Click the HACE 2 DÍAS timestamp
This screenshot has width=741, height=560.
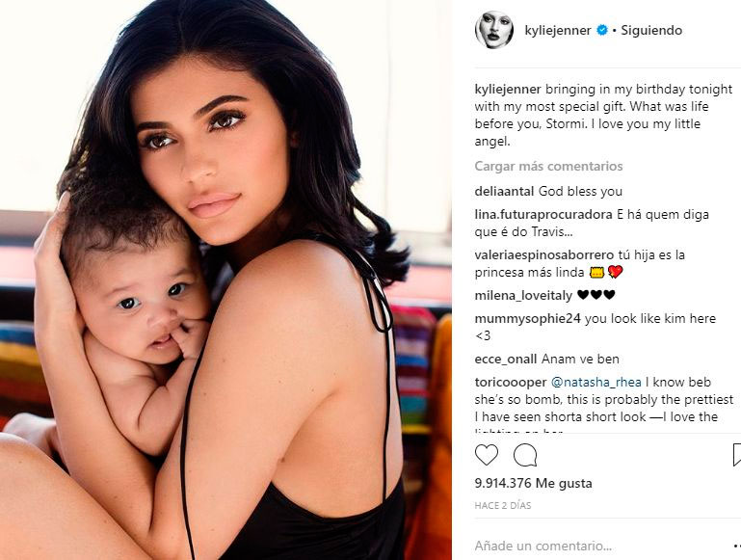point(503,506)
